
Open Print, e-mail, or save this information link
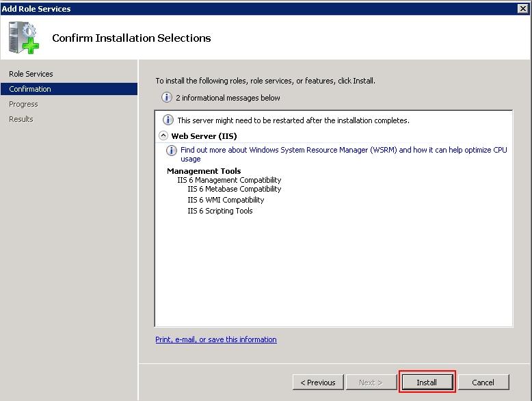tap(216, 339)
